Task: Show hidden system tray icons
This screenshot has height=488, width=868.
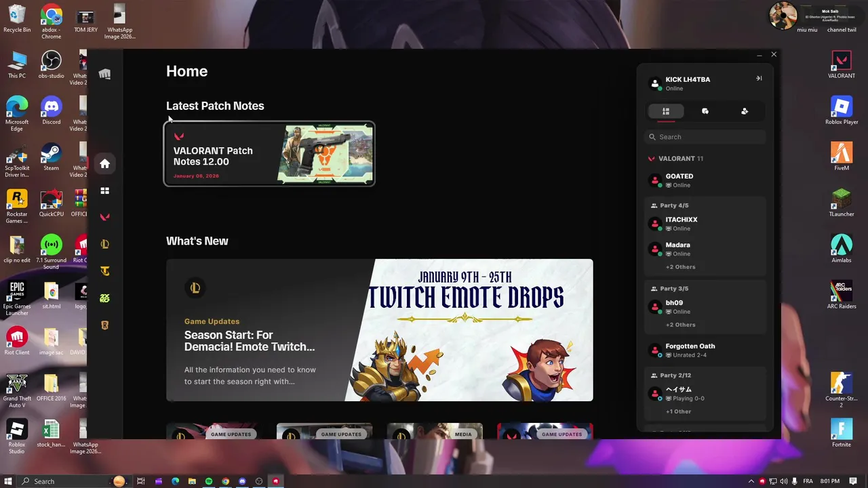Action: pyautogui.click(x=751, y=481)
